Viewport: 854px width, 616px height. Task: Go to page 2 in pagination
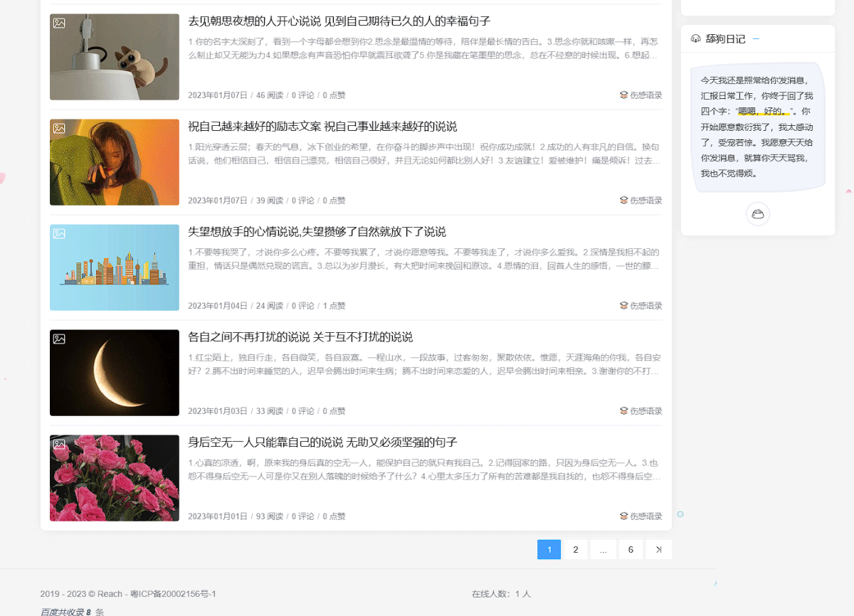(576, 550)
